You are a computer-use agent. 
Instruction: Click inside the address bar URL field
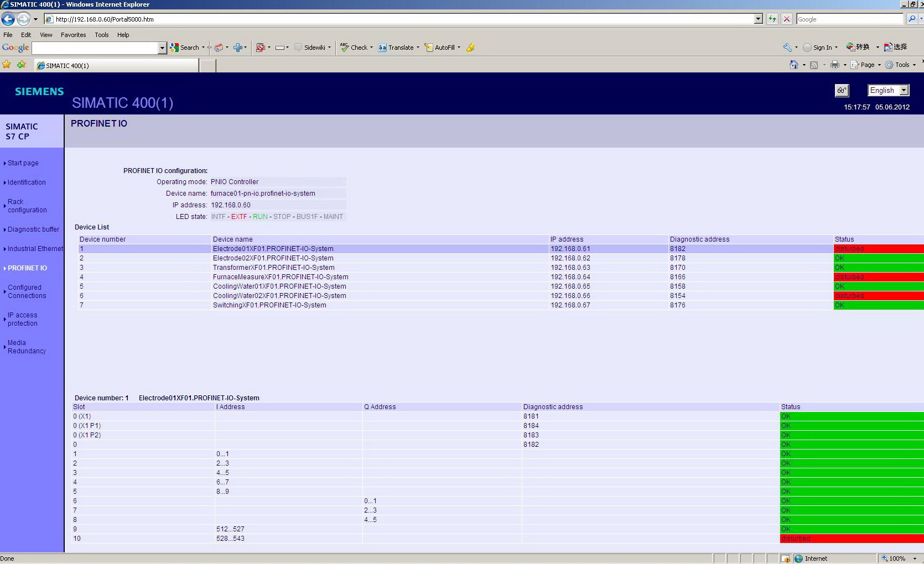point(398,19)
